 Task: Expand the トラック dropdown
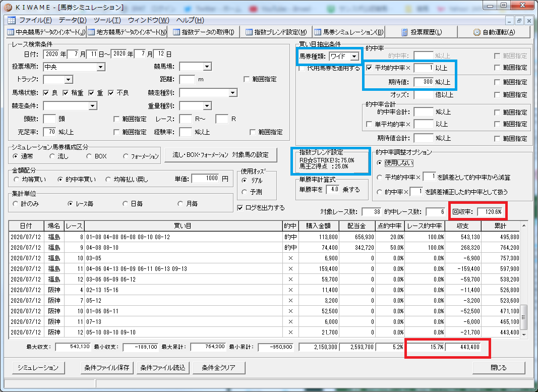tap(69, 80)
